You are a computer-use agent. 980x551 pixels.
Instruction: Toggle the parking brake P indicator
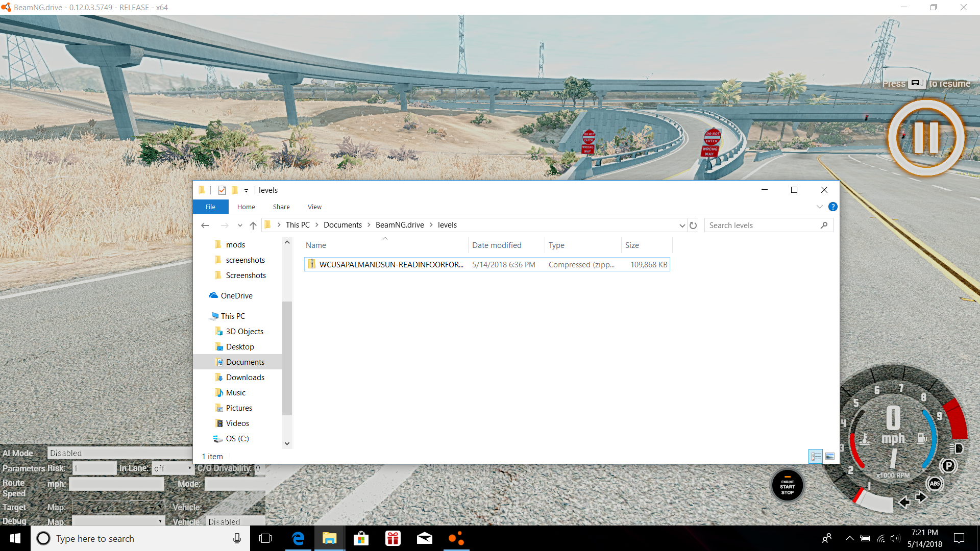pyautogui.click(x=948, y=465)
